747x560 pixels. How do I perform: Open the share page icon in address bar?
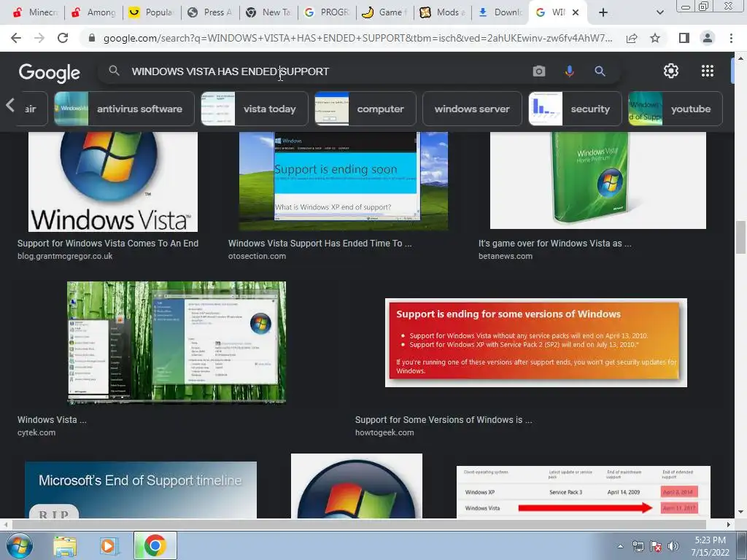coord(632,38)
